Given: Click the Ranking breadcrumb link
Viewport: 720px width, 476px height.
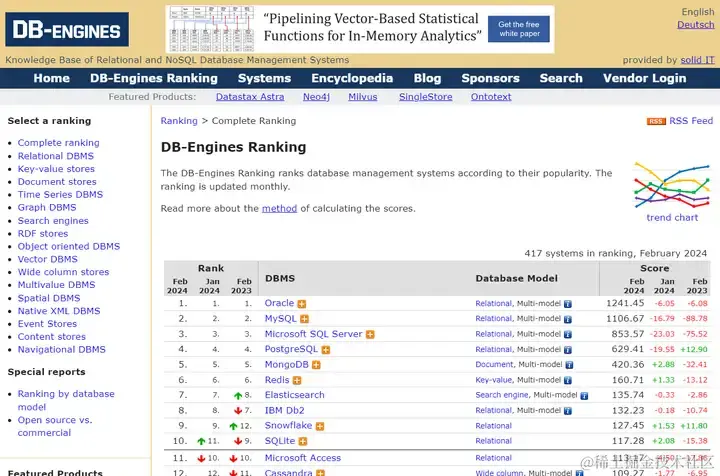Looking at the screenshot, I should pyautogui.click(x=179, y=121).
